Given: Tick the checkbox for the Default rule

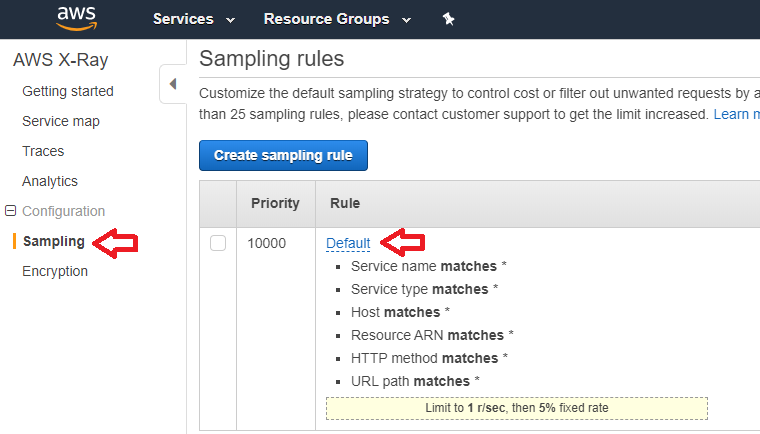Looking at the screenshot, I should [x=218, y=243].
